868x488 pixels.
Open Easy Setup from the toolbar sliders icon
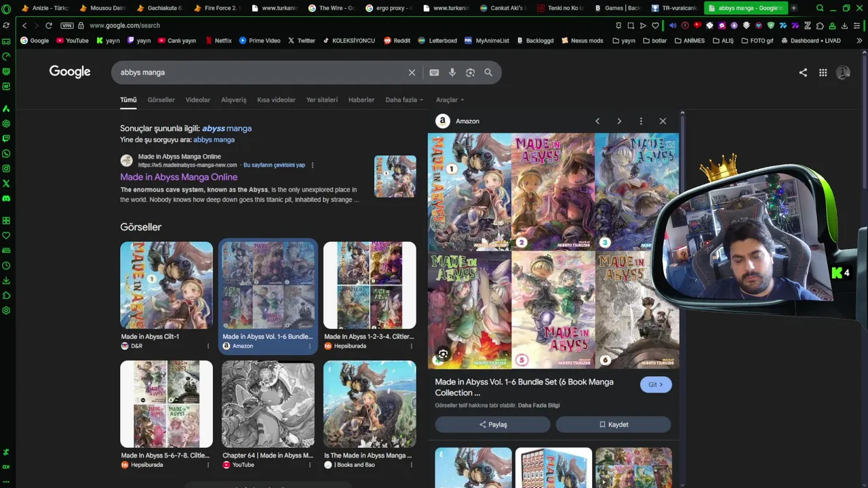point(857,26)
